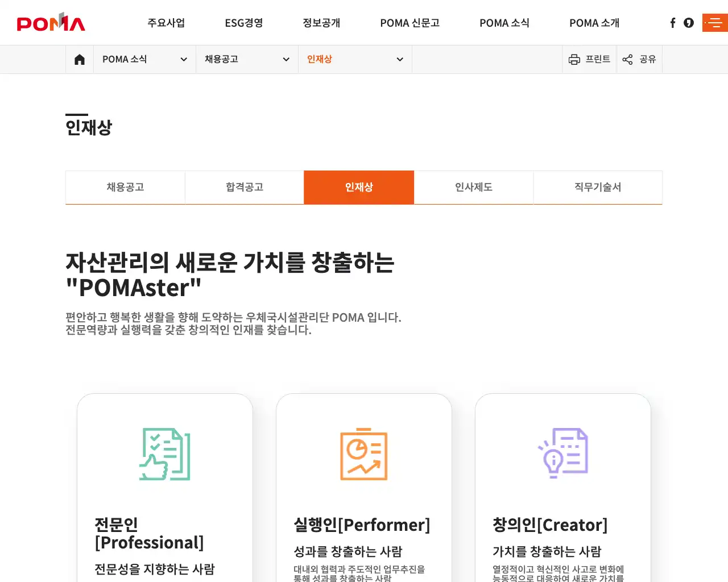The image size is (728, 582).
Task: Open the Facebook icon link
Action: pos(673,23)
